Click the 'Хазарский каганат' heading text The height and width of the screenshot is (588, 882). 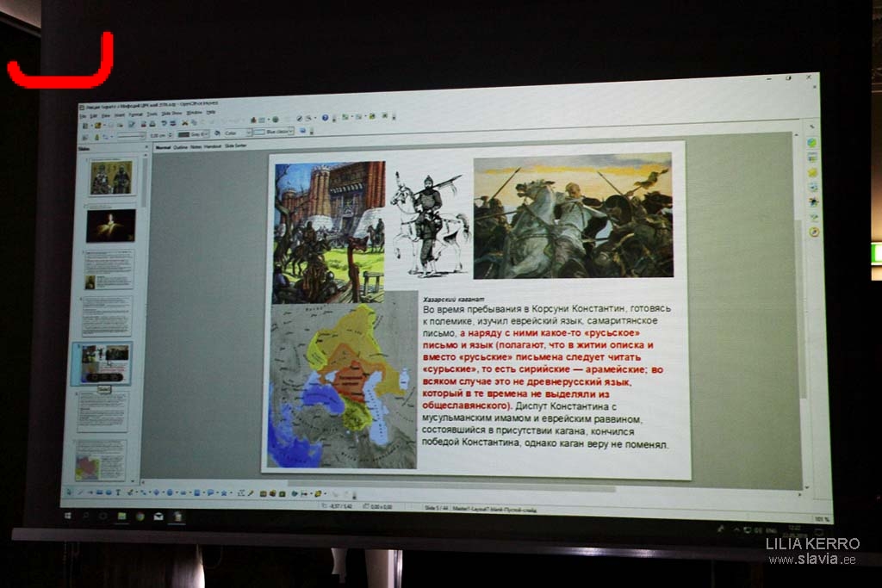[453, 299]
